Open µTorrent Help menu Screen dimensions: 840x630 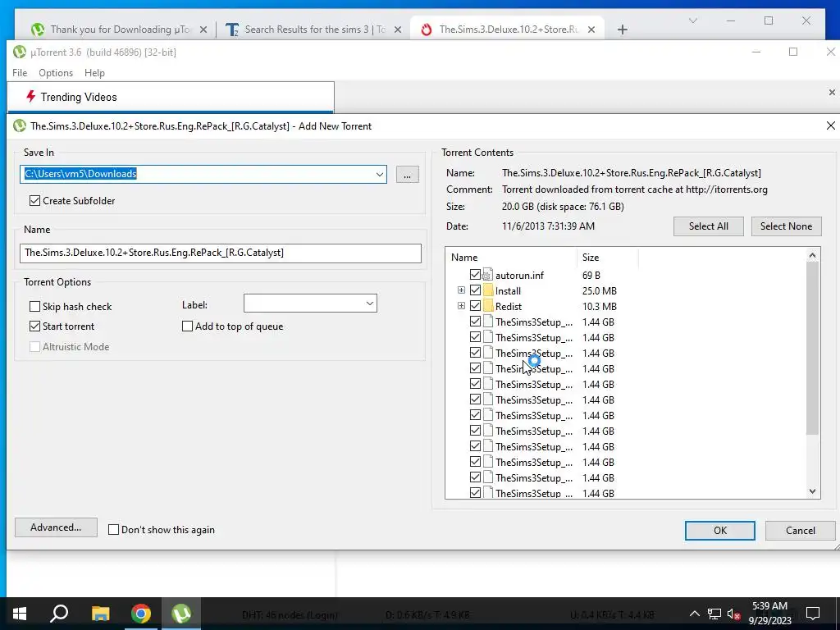(x=94, y=73)
